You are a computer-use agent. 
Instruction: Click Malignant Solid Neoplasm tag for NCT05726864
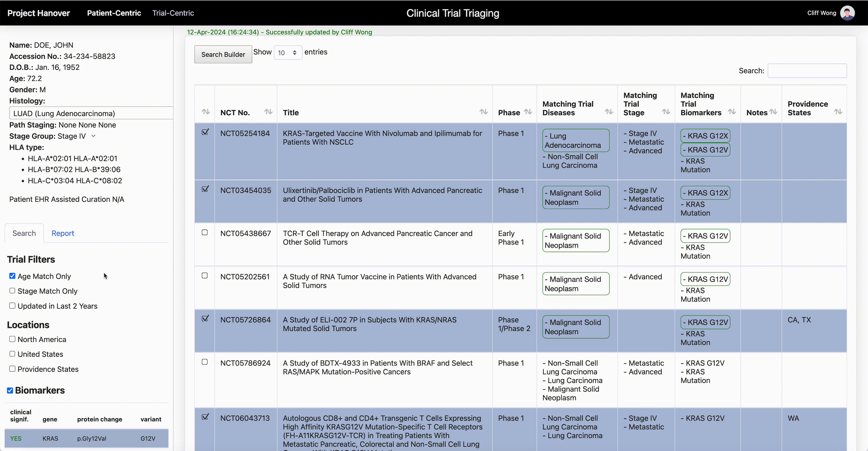(576, 327)
